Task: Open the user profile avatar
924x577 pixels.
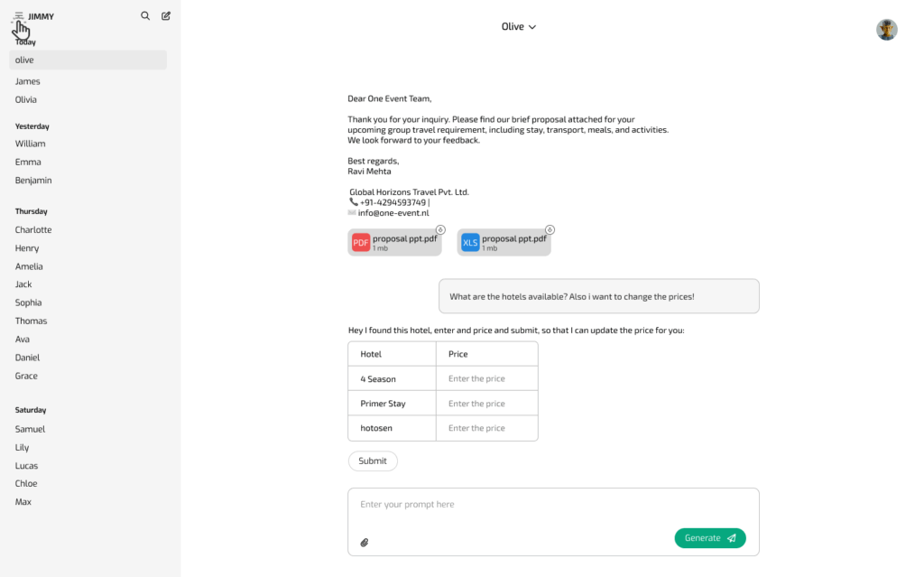Action: point(886,30)
